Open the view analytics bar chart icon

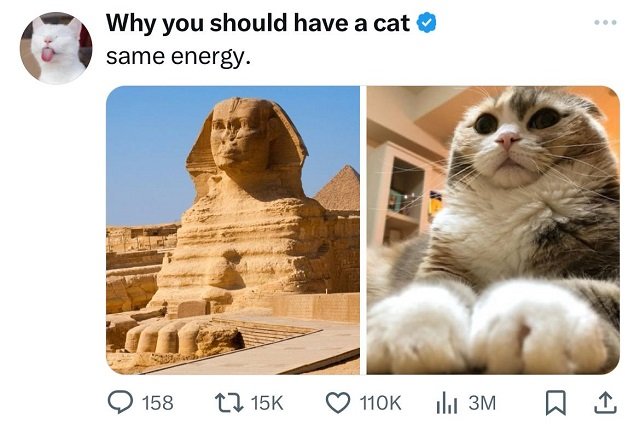[x=447, y=403]
